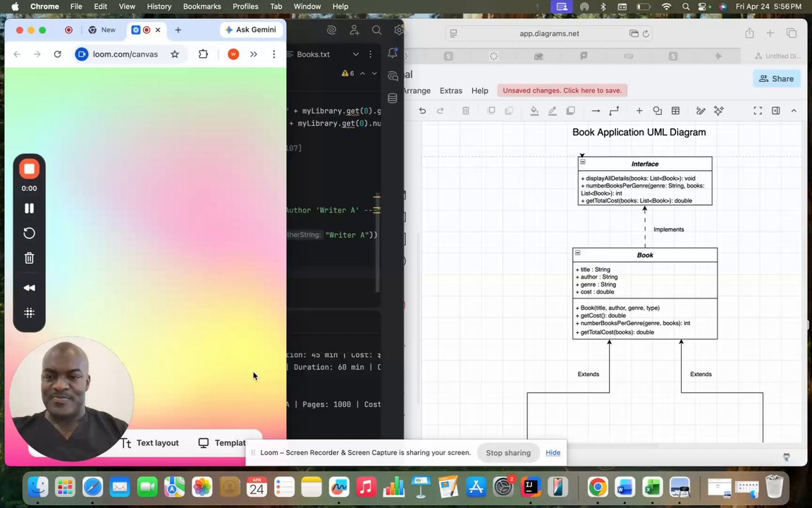
Task: Restart the Loom recording
Action: click(29, 234)
